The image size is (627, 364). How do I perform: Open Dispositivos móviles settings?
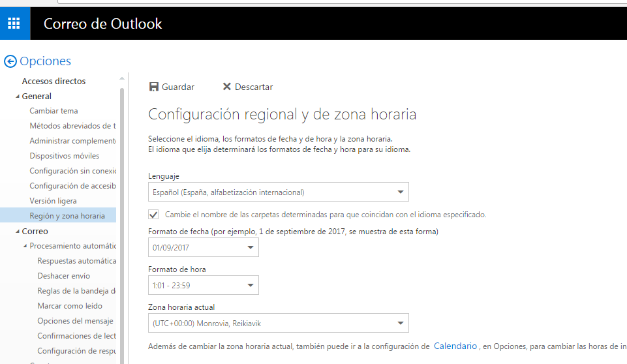[65, 156]
